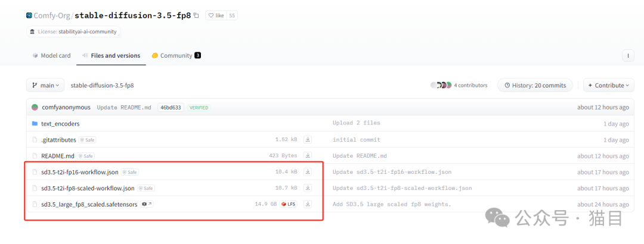Viewport: 644px width, 244px height.
Task: Open the initial commit message
Action: coord(357,140)
